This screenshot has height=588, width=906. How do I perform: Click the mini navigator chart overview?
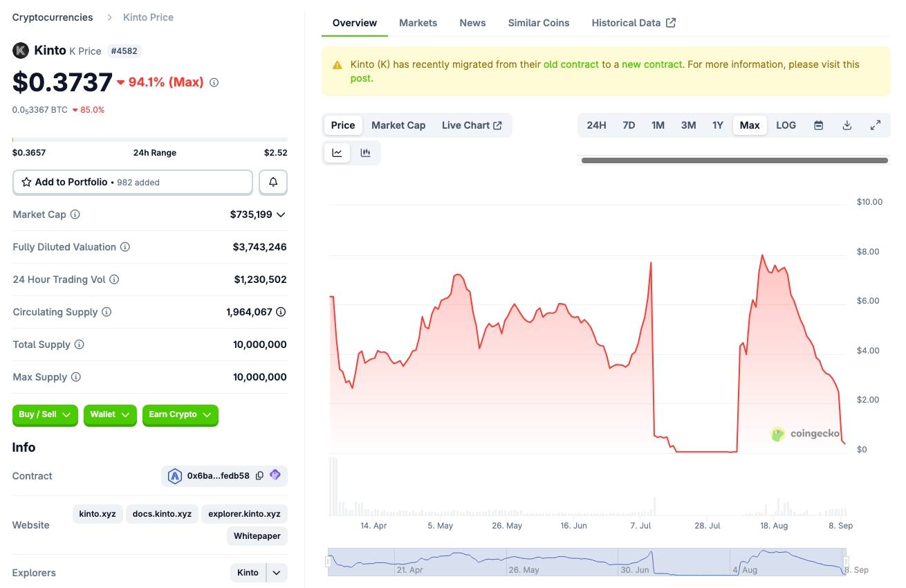click(586, 562)
